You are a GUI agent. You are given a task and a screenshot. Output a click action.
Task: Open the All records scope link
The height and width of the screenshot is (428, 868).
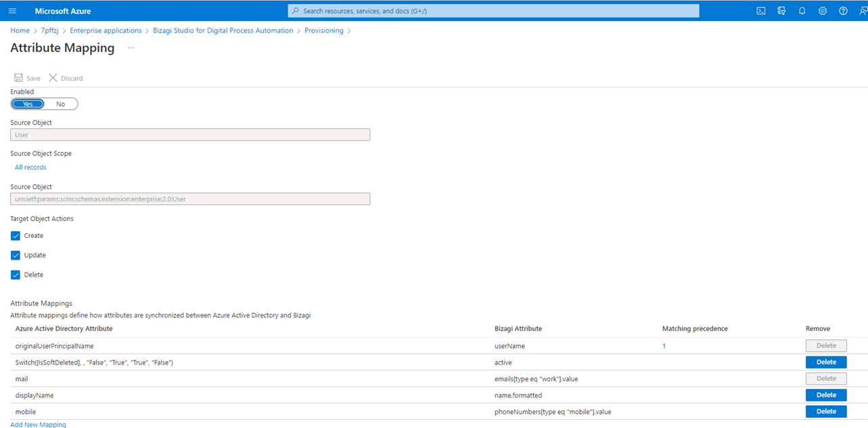[30, 167]
